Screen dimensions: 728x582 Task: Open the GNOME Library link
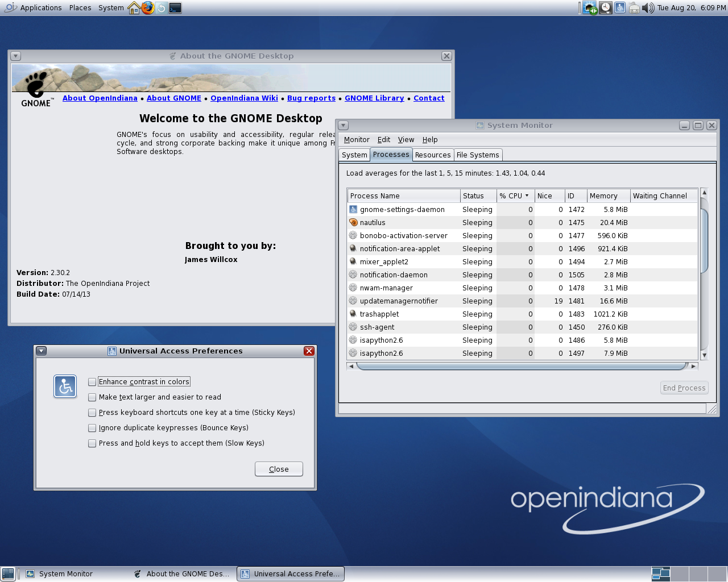click(x=374, y=98)
